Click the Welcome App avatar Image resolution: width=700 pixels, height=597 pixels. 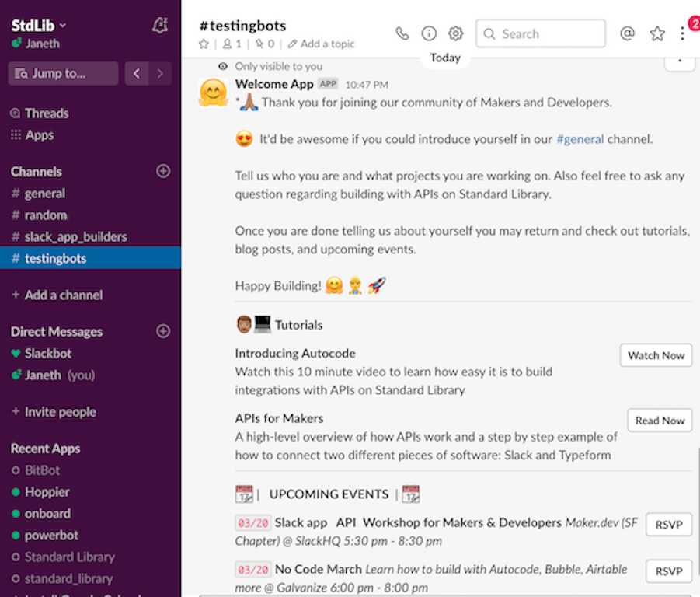(x=214, y=93)
